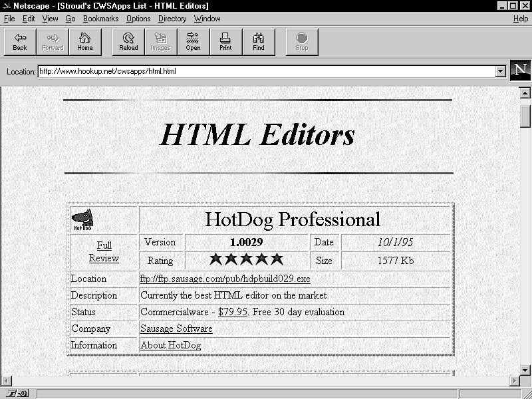
Task: Click the vertical scrollbar thumb
Action: [525, 116]
